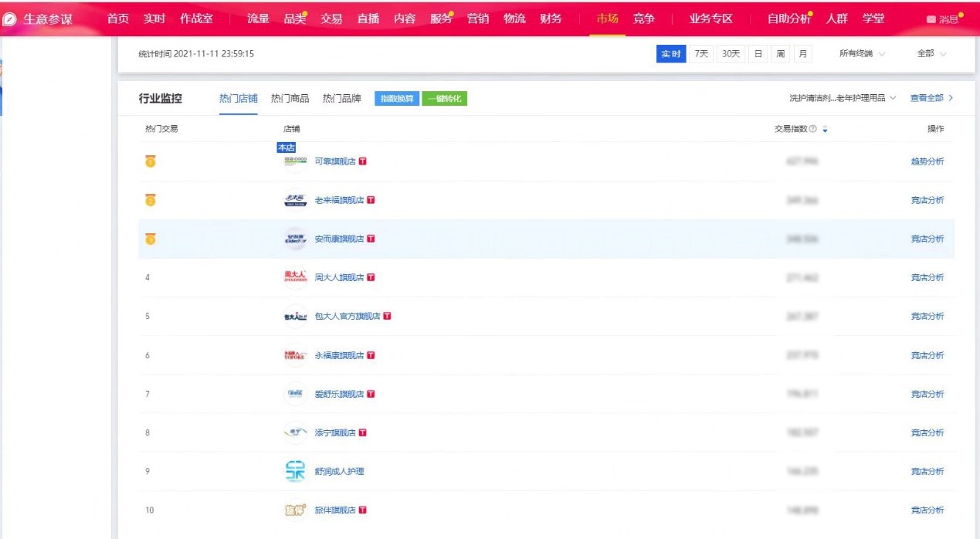Select the 实时 time range option
980x539 pixels.
(671, 54)
